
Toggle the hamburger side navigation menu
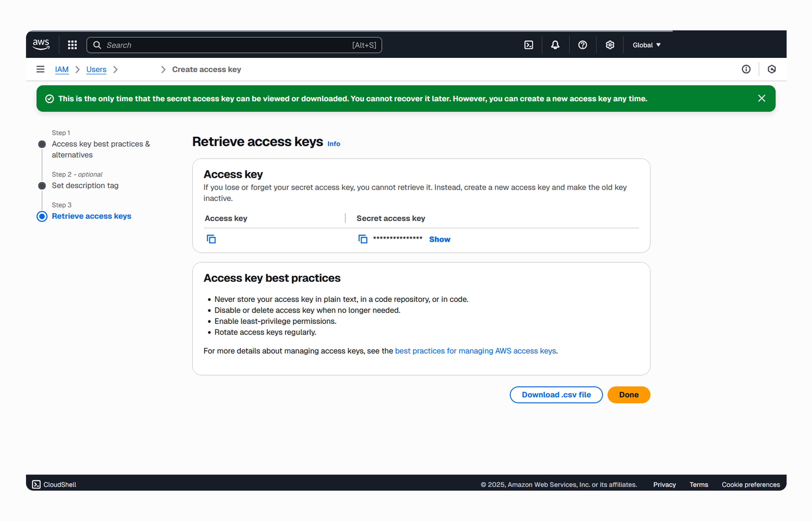coord(40,69)
